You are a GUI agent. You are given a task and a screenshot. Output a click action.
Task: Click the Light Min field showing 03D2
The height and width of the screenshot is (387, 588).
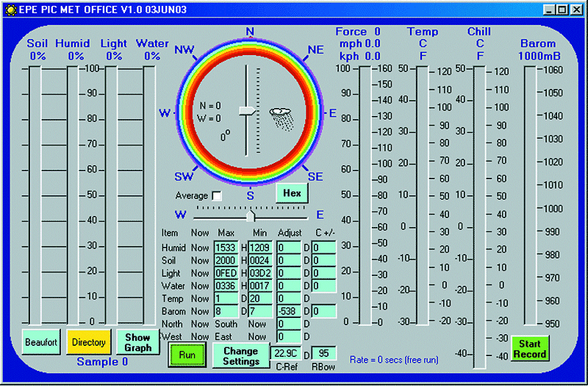click(262, 273)
